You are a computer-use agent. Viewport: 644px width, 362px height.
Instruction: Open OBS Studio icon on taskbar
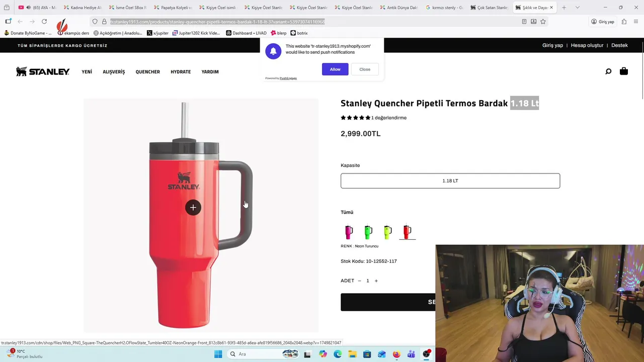(426, 354)
